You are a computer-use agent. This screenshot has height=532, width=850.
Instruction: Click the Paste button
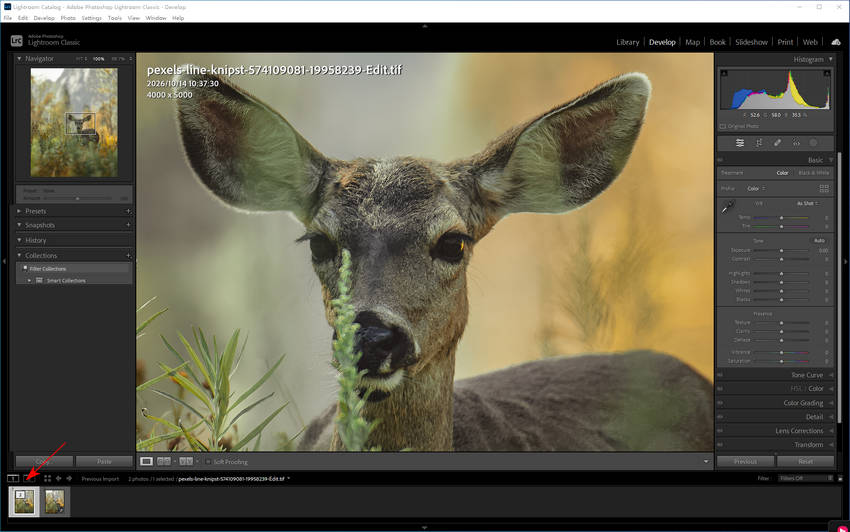pyautogui.click(x=104, y=462)
